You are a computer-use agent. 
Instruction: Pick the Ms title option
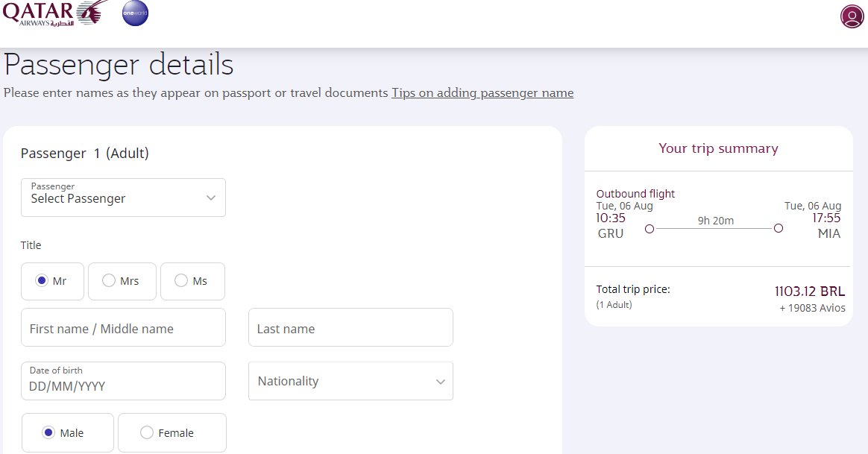click(x=192, y=281)
